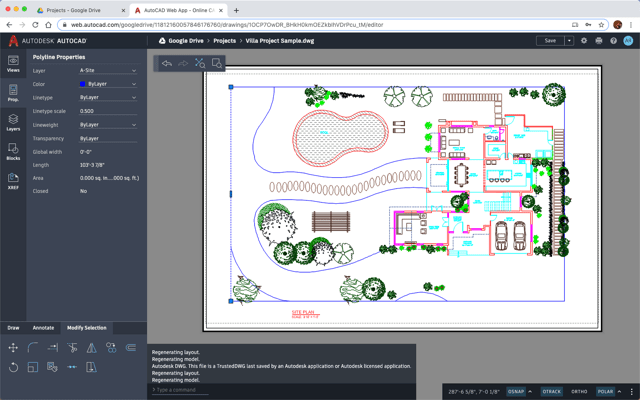640x400 pixels.
Task: Switch to the Draw tab
Action: coord(14,328)
